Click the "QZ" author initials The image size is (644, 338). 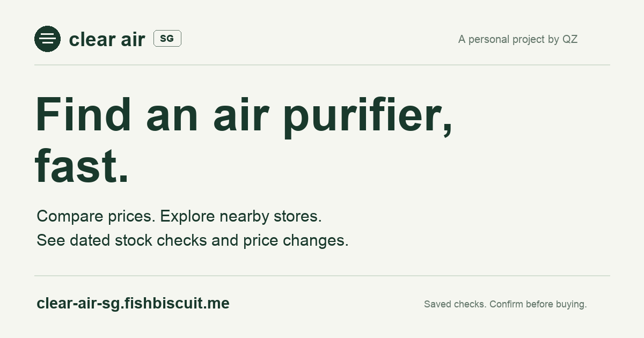[x=570, y=39]
